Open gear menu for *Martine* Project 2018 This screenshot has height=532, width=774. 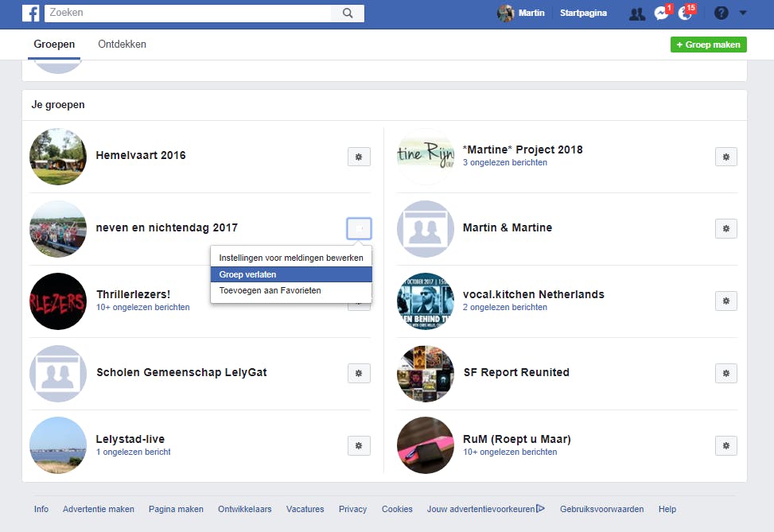click(x=726, y=157)
